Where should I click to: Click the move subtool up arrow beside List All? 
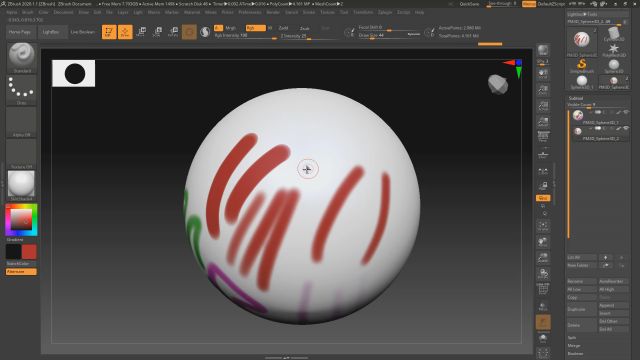(x=606, y=258)
